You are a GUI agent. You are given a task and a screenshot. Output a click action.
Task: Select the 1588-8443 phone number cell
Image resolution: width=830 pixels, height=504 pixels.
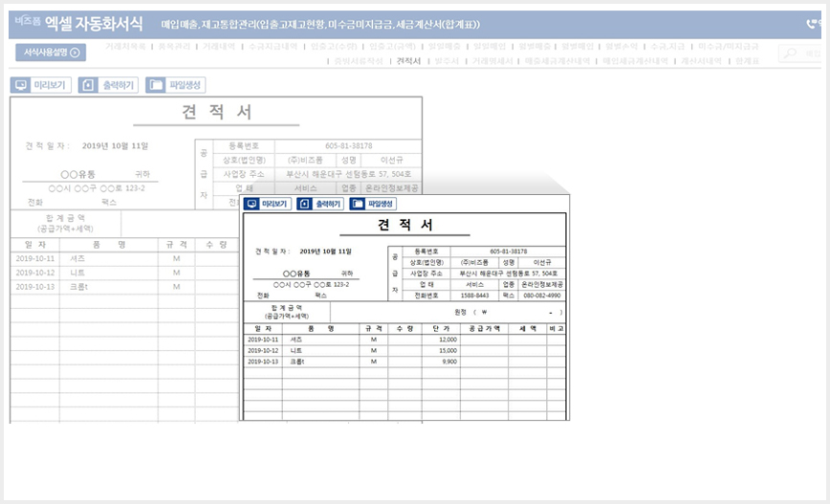tap(474, 296)
